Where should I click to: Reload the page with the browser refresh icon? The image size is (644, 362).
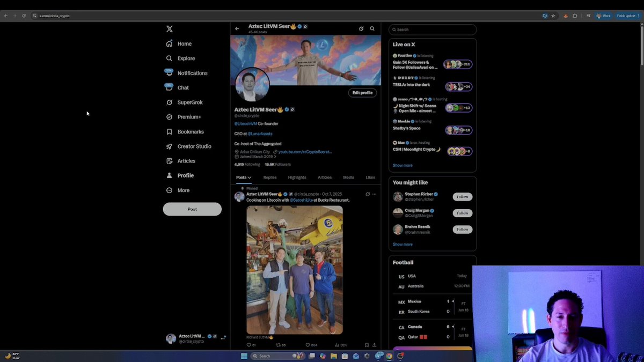pyautogui.click(x=24, y=16)
